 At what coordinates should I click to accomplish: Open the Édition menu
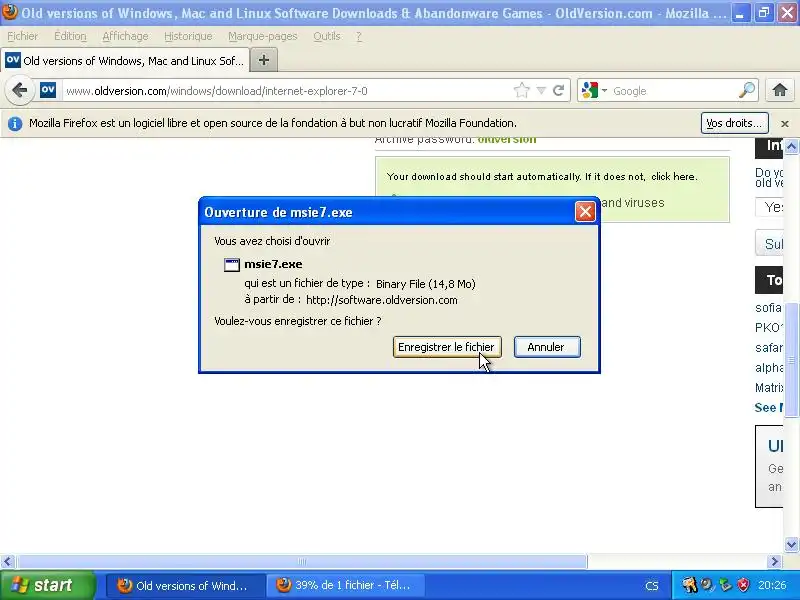click(70, 36)
